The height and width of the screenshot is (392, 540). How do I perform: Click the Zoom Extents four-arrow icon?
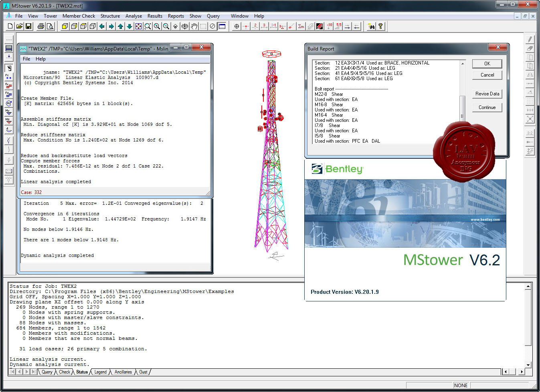click(138, 26)
